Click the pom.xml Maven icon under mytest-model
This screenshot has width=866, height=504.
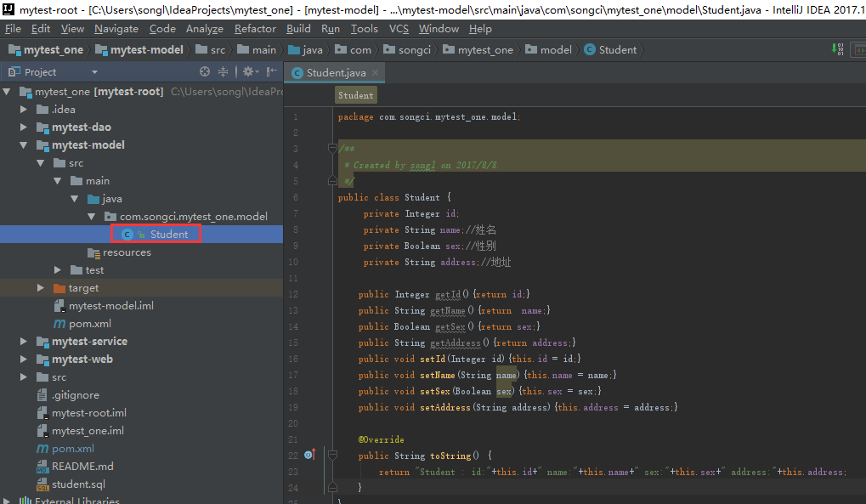[x=59, y=324]
